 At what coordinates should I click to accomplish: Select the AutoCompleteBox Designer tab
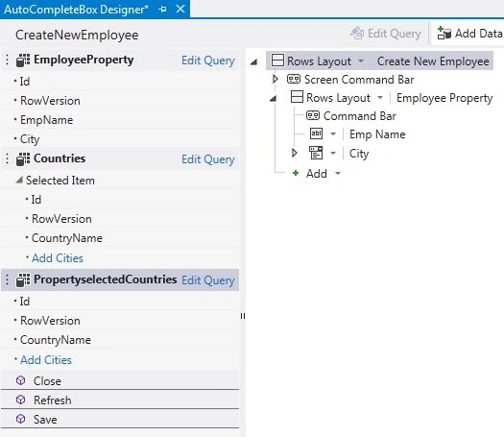(76, 10)
